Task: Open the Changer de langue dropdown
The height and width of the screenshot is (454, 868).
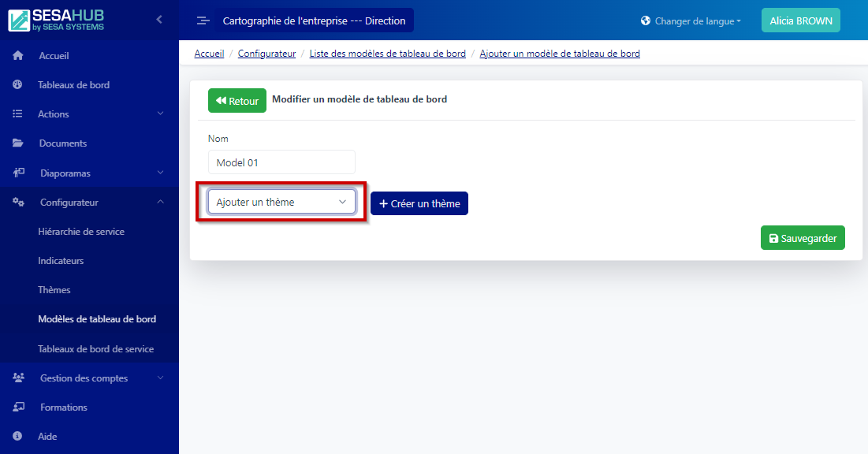Action: point(690,20)
